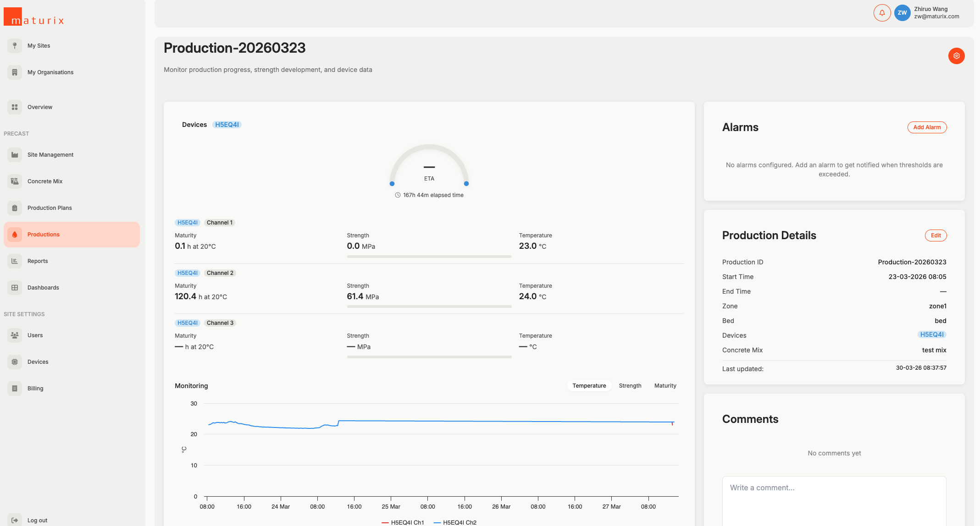Image resolution: width=980 pixels, height=526 pixels.
Task: Open the Production Plans menu item
Action: [x=50, y=208]
